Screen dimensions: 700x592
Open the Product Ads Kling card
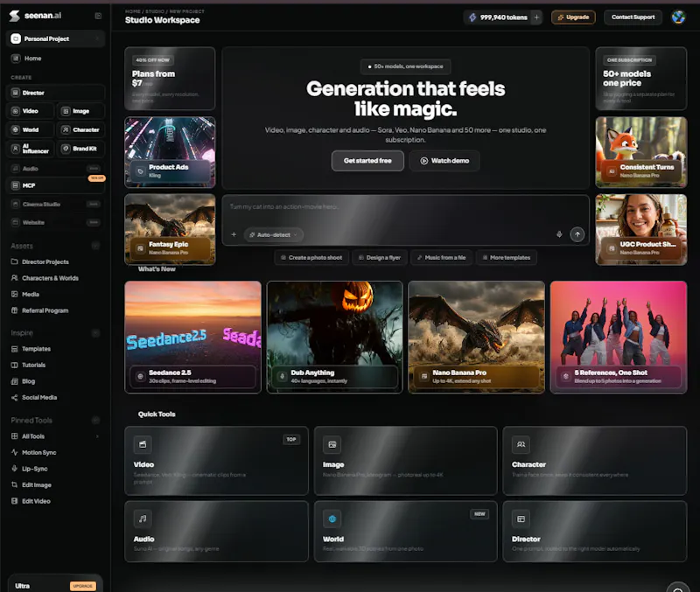click(x=170, y=152)
